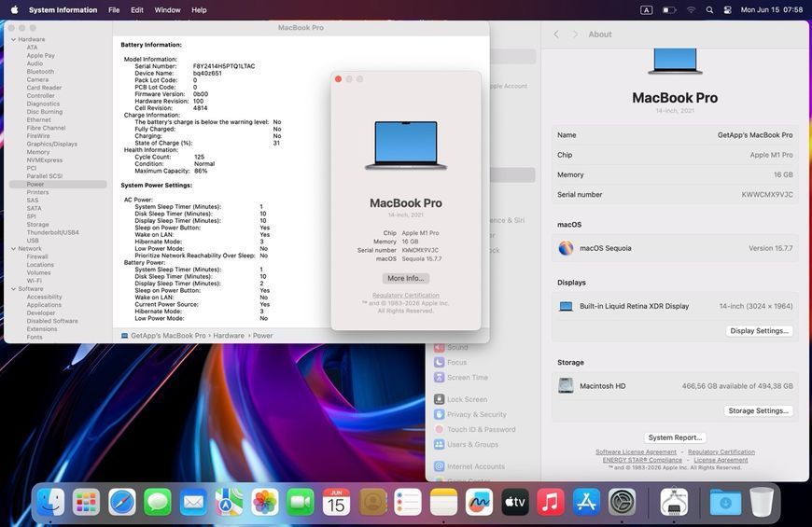Select Memory in Hardware sidebar

[38, 152]
